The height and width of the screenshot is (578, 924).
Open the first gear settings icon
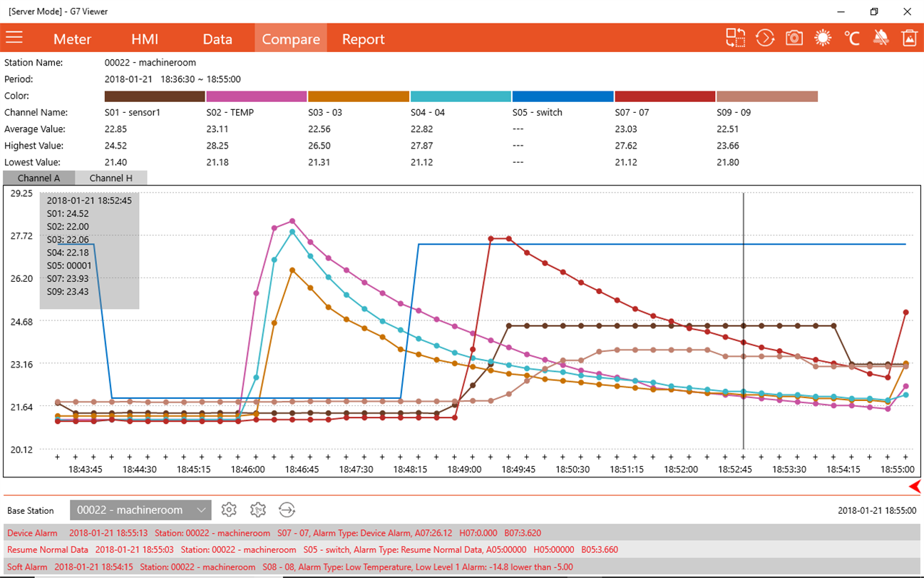[229, 509]
